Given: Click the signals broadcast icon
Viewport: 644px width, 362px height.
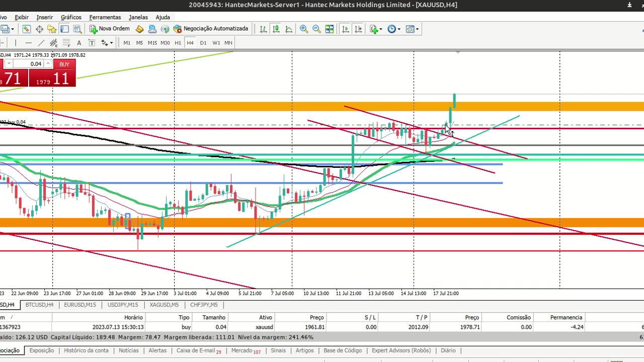Looking at the screenshot, I should point(165,29).
